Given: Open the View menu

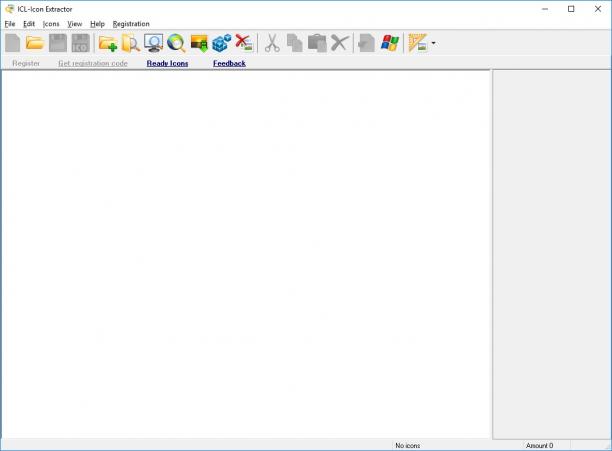Looking at the screenshot, I should pos(75,24).
